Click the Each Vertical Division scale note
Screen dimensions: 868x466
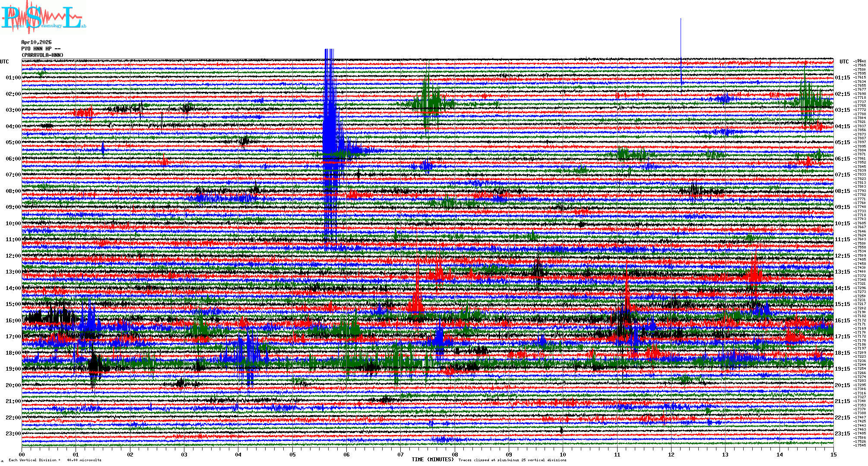(55, 460)
